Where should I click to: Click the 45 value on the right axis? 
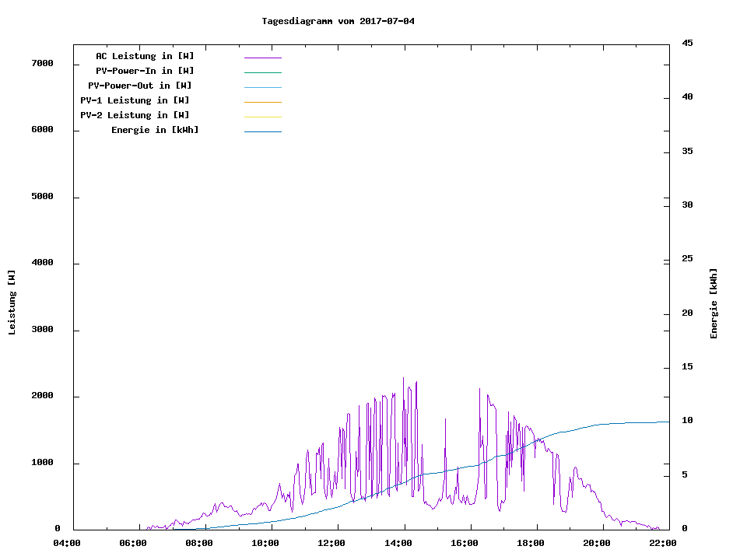click(x=688, y=43)
